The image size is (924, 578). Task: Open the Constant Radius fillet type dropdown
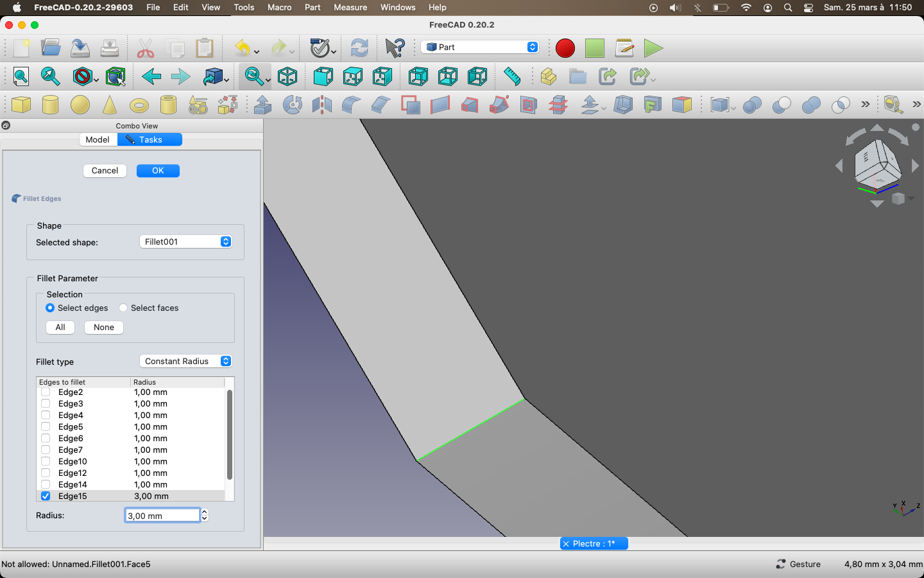pyautogui.click(x=185, y=361)
